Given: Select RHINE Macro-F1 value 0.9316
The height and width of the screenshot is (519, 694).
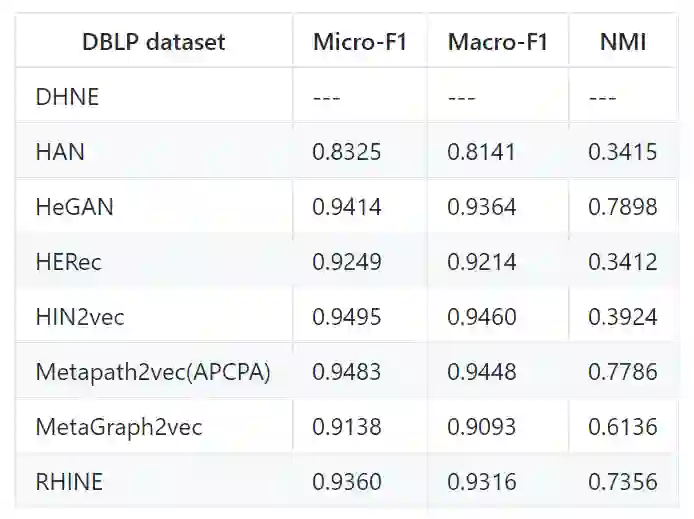Looking at the screenshot, I should 482,482.
